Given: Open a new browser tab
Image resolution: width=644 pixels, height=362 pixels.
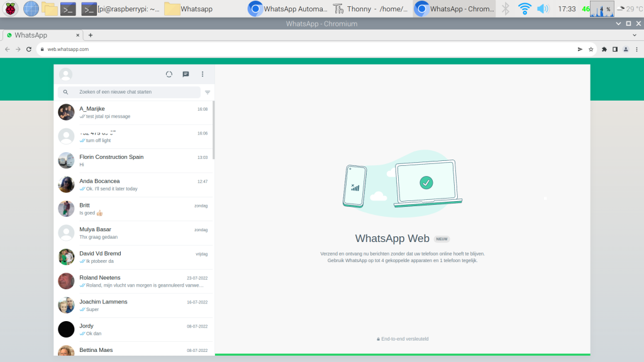Looking at the screenshot, I should [92, 35].
